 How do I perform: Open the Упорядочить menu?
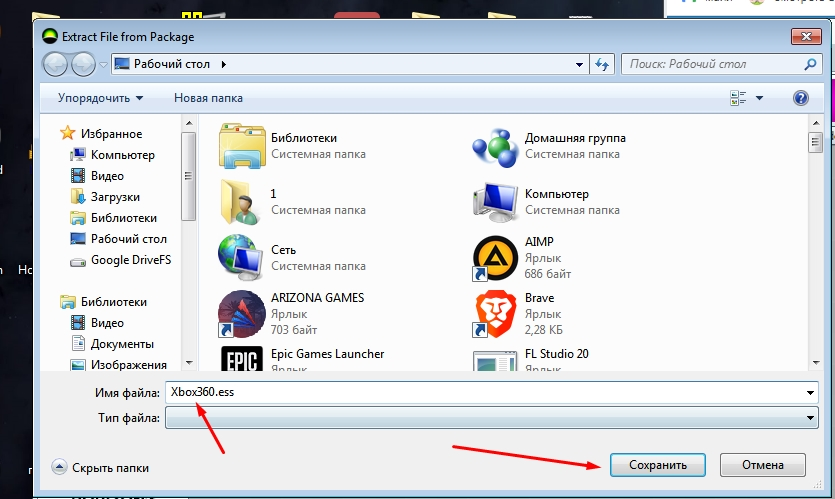[x=100, y=98]
